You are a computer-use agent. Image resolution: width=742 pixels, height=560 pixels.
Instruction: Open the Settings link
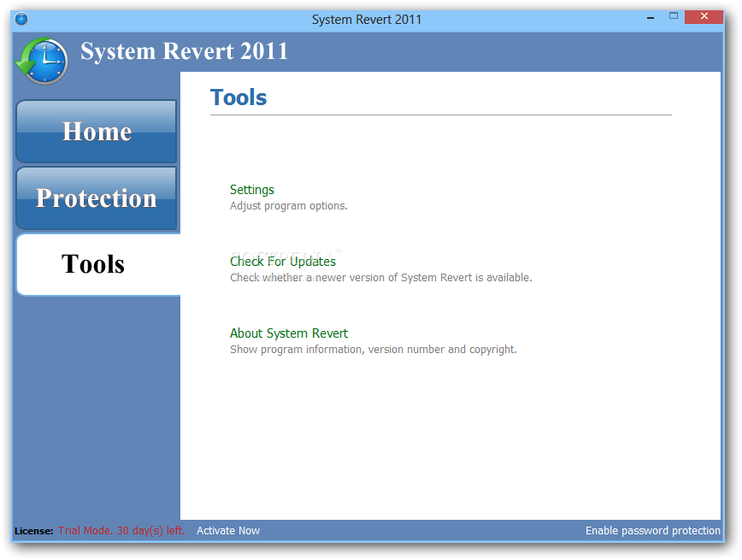pyautogui.click(x=251, y=190)
